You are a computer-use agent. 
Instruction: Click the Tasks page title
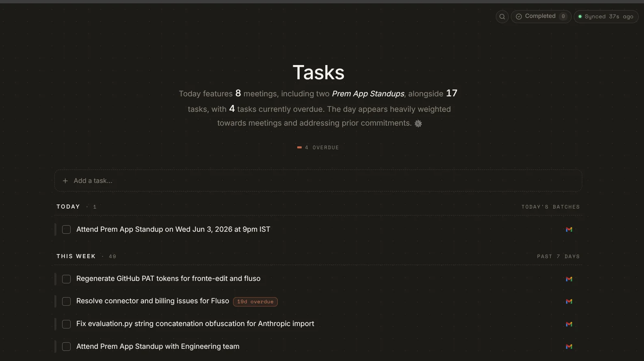tap(318, 72)
